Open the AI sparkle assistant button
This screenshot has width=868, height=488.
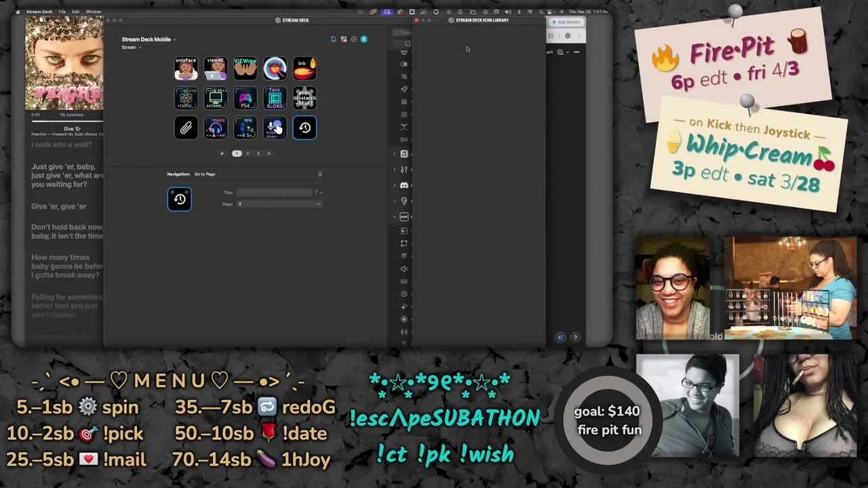click(560, 338)
